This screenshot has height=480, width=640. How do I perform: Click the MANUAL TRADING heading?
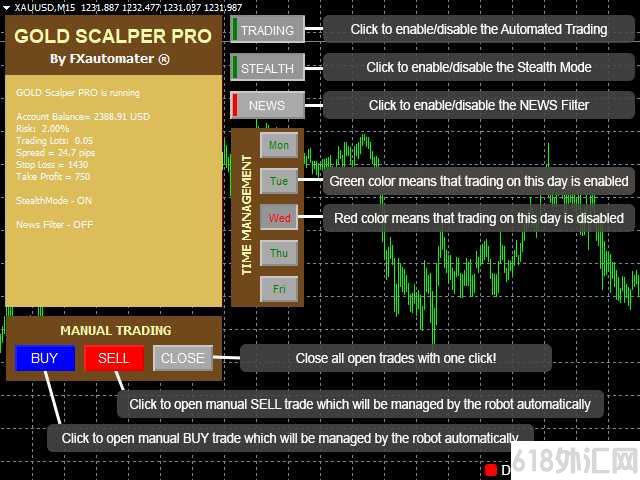(116, 330)
